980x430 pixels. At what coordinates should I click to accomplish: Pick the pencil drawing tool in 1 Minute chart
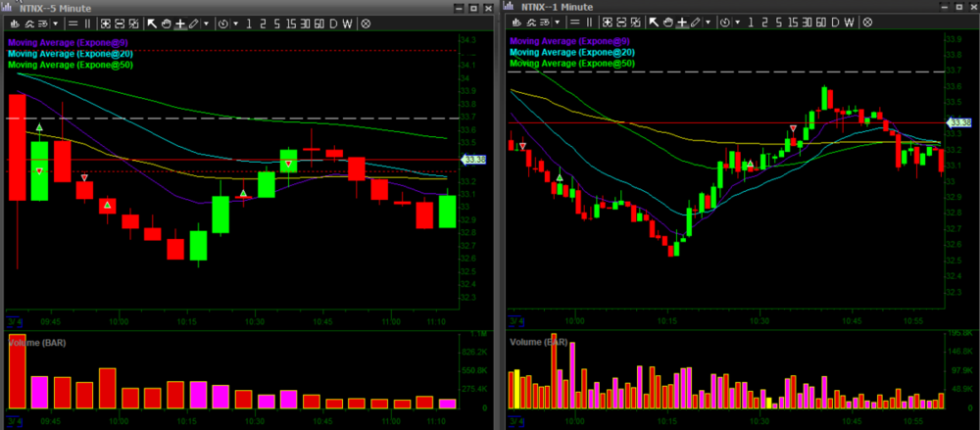pos(695,23)
